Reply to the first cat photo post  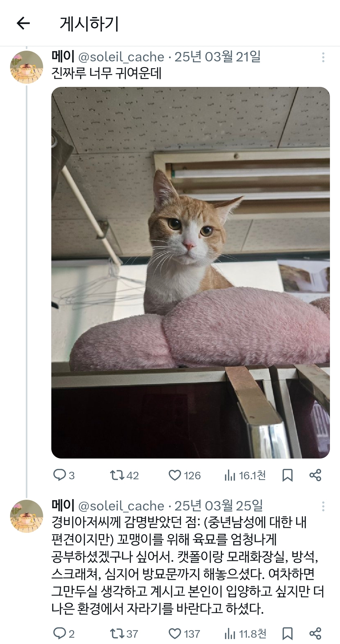click(59, 475)
